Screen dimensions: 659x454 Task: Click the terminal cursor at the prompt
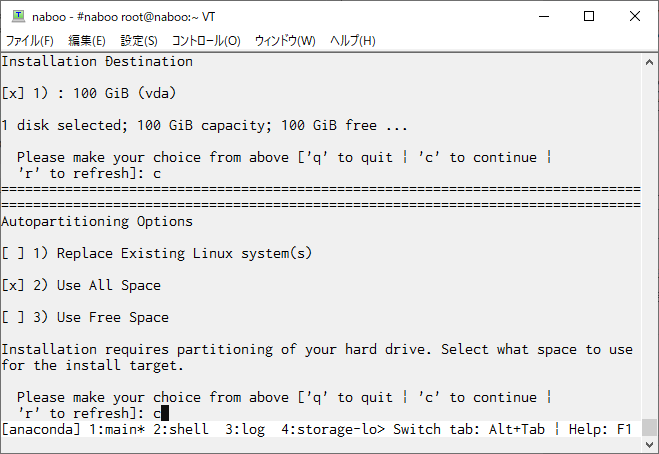(x=165, y=413)
